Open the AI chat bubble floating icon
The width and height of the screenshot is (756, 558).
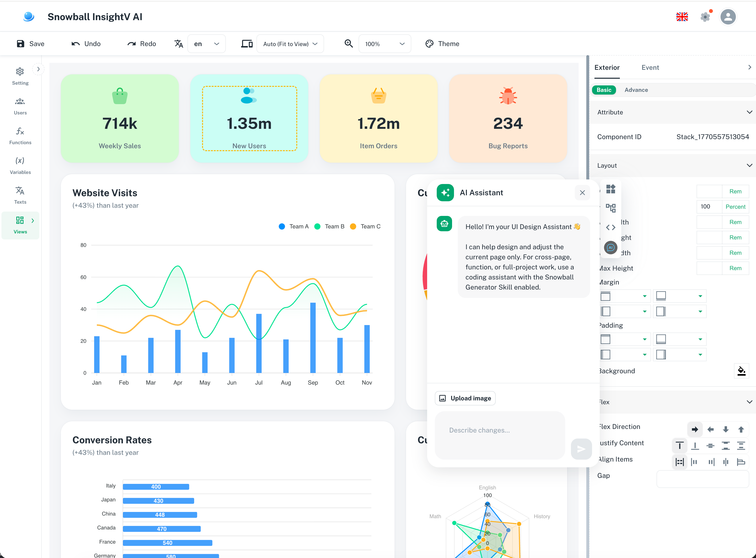(x=611, y=248)
